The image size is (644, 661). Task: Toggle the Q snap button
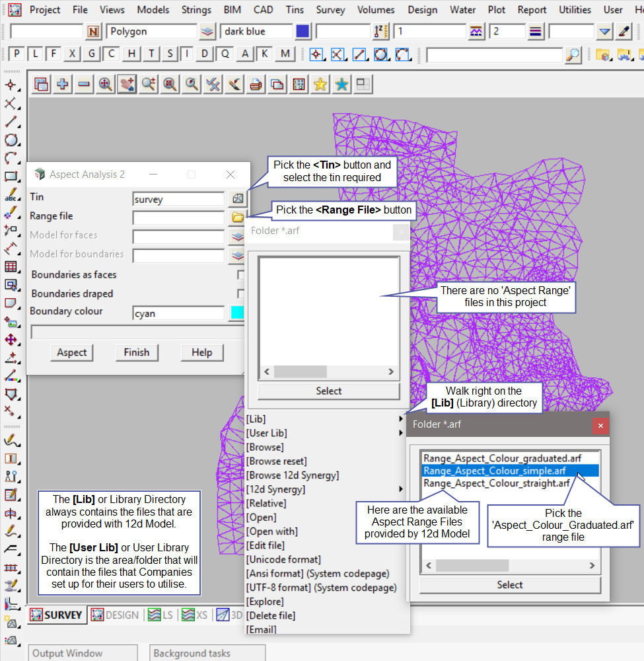pyautogui.click(x=225, y=54)
